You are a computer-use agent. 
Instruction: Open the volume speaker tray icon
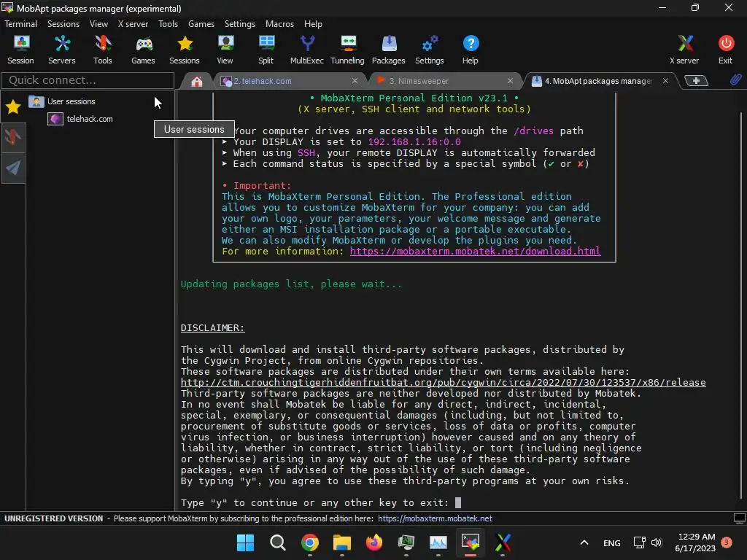pyautogui.click(x=657, y=542)
